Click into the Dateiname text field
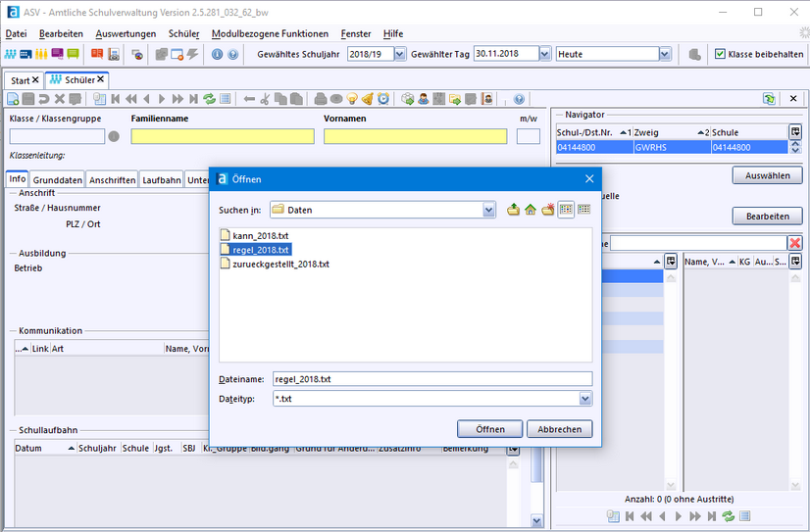The image size is (810, 532). coord(431,378)
